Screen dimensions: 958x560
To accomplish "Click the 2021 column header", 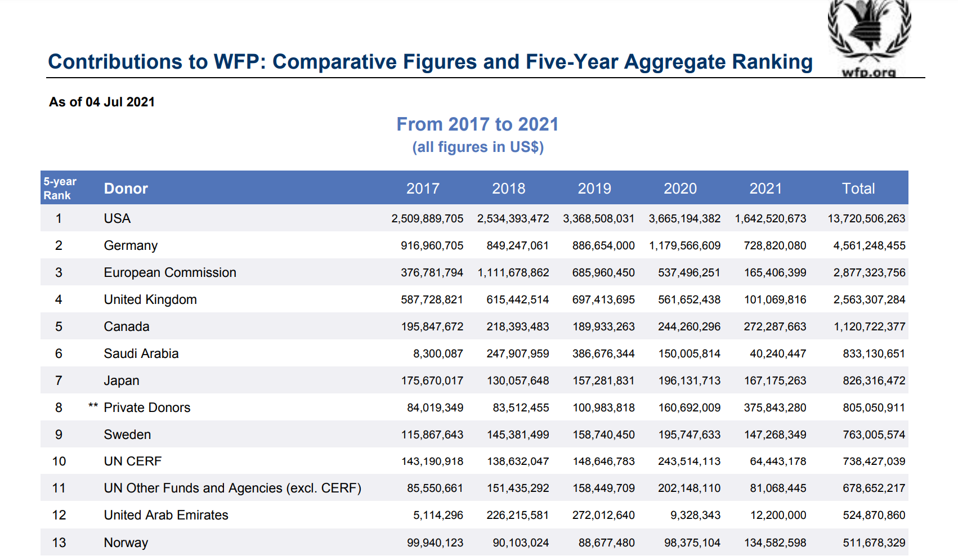I will [765, 189].
